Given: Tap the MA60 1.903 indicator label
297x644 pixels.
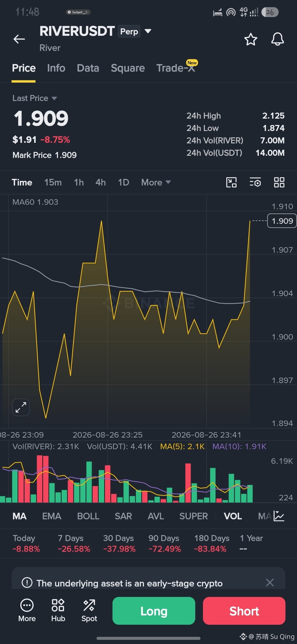Looking at the screenshot, I should [35, 202].
